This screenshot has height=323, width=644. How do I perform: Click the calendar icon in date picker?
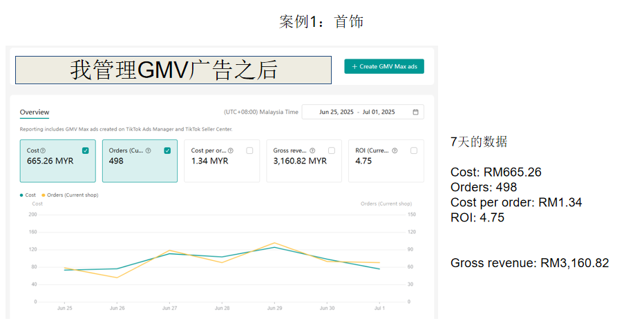click(x=415, y=112)
